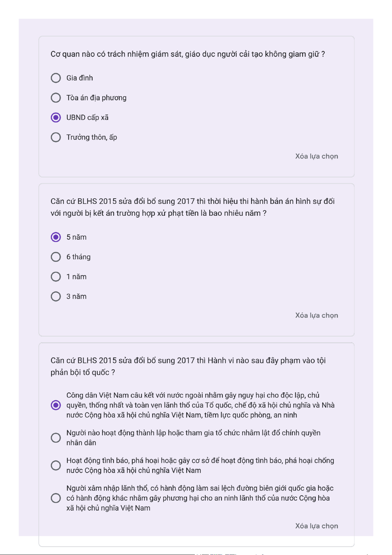
Task: Select the 'UBND cấp xã' radio button
Action: coord(56,118)
